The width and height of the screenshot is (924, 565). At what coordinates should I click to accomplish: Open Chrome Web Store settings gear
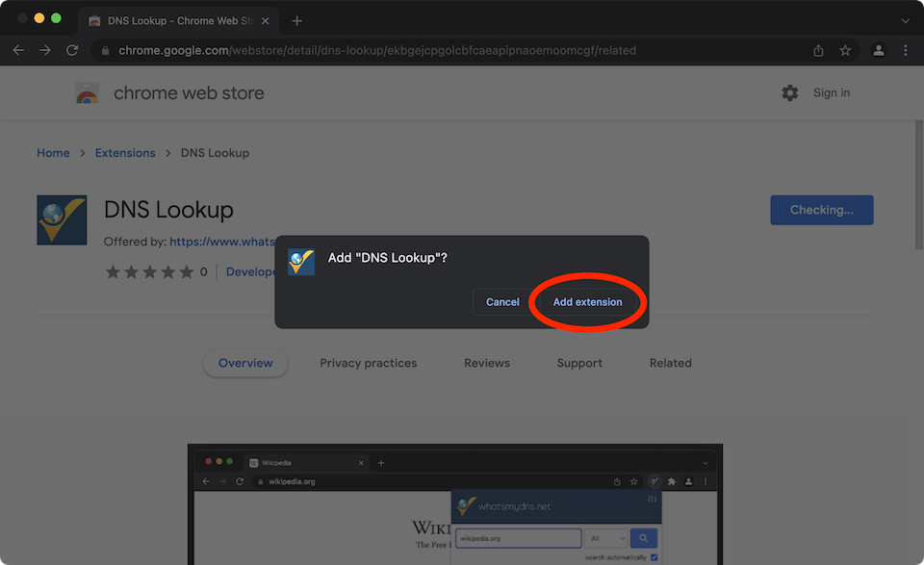point(790,92)
